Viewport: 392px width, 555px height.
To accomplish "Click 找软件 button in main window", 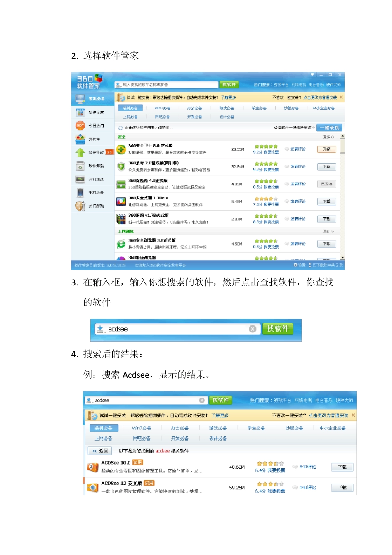I will pos(229,85).
